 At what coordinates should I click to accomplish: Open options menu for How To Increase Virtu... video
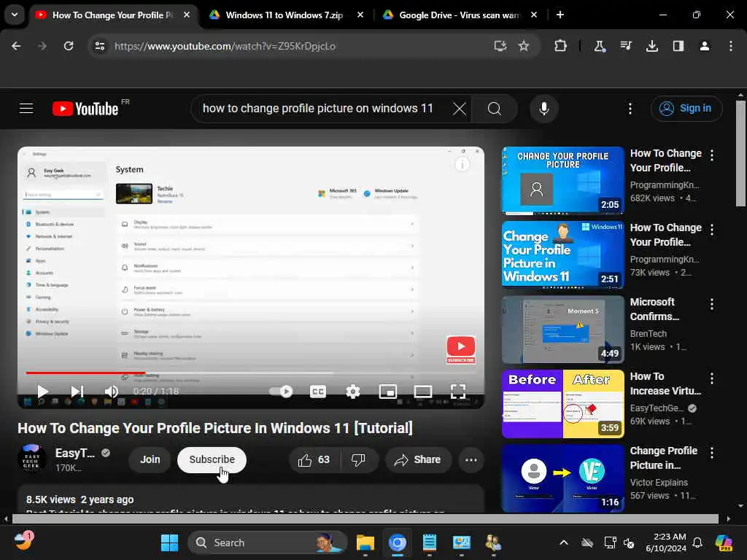pyautogui.click(x=712, y=378)
